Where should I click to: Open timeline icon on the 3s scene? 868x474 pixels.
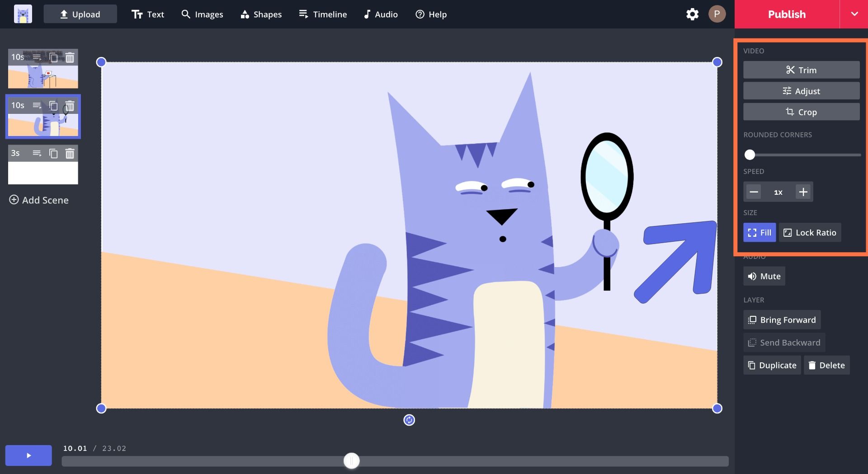[x=37, y=154]
